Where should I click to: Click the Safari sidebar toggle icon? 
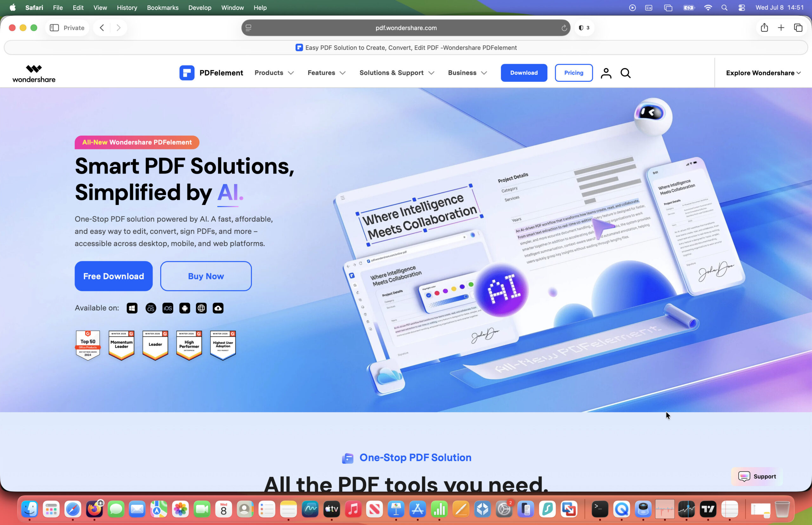point(54,28)
